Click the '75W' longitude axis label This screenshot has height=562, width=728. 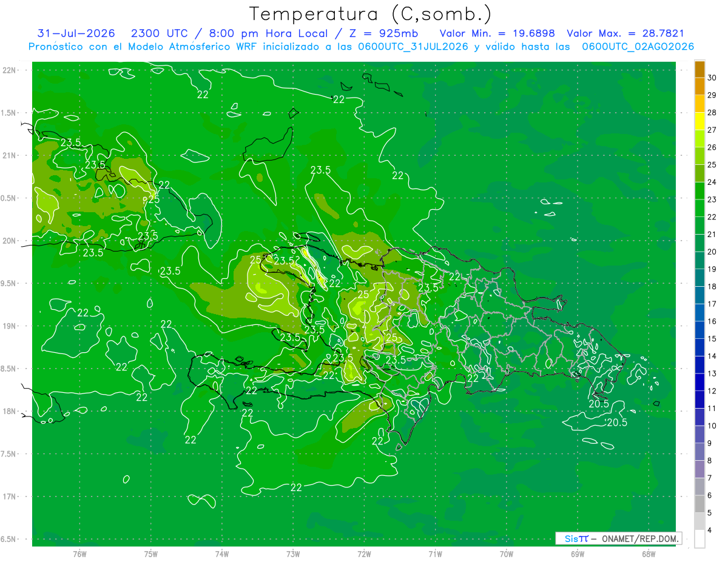click(151, 554)
